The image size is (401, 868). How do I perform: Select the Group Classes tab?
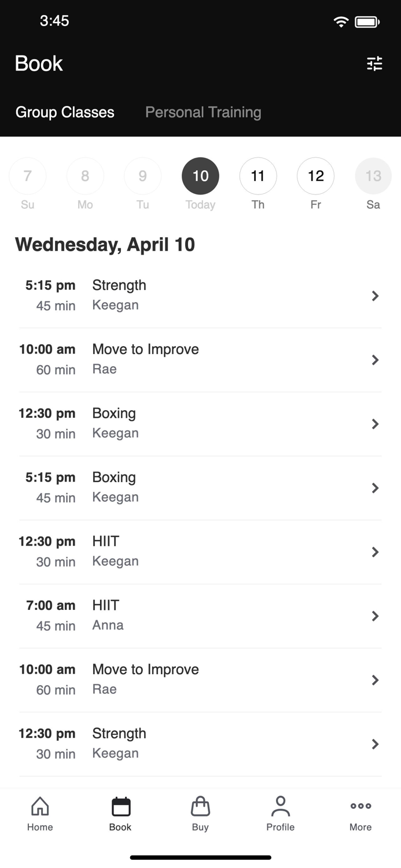click(65, 112)
